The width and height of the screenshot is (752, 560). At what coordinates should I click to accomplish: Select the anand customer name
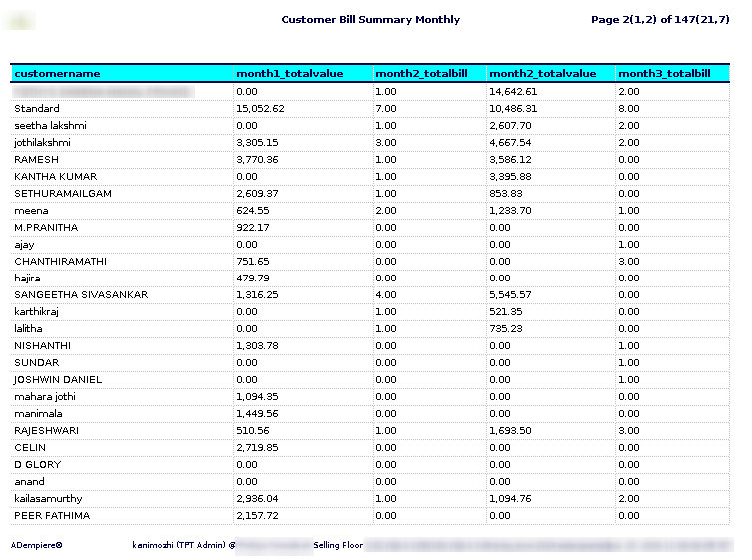[29, 482]
